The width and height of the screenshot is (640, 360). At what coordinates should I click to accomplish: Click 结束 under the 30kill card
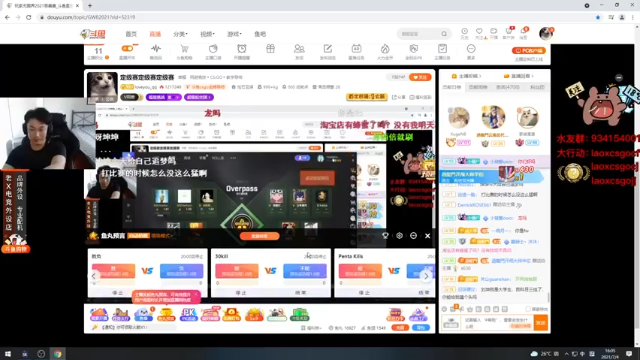[x=300, y=293]
